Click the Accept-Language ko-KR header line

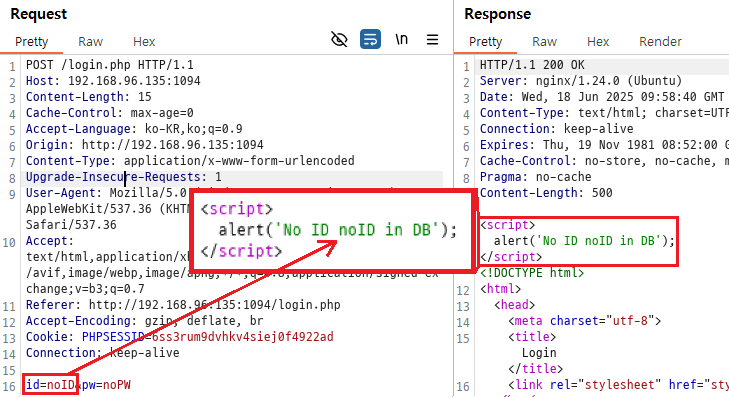134,129
